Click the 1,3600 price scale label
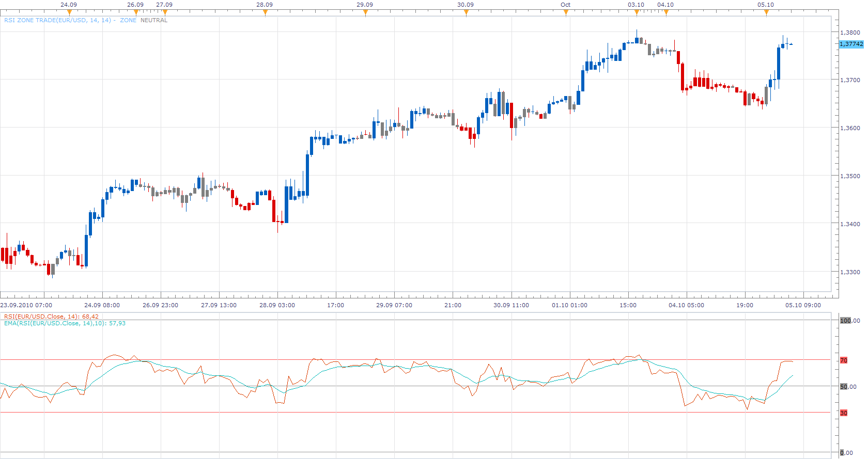The width and height of the screenshot is (868, 459). pyautogui.click(x=850, y=128)
